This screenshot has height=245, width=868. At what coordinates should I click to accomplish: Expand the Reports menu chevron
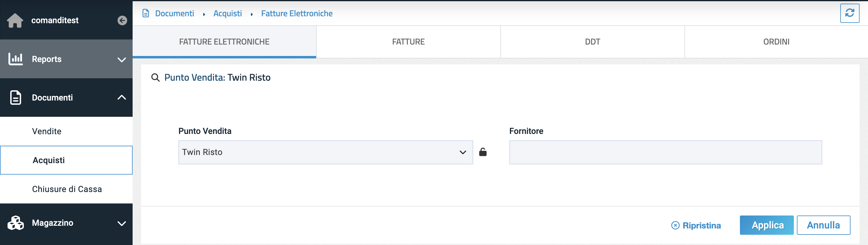click(x=122, y=60)
